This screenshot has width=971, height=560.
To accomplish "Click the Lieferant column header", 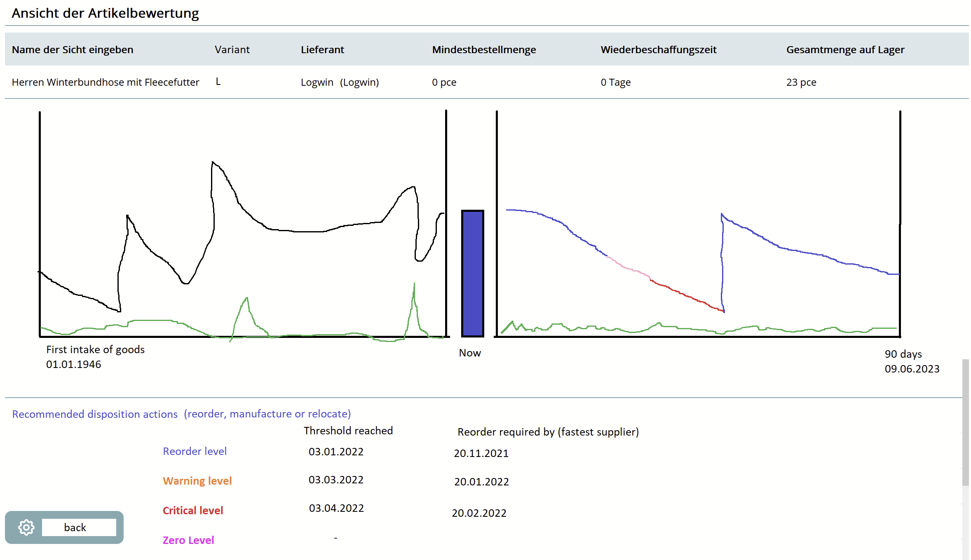I will 322,50.
